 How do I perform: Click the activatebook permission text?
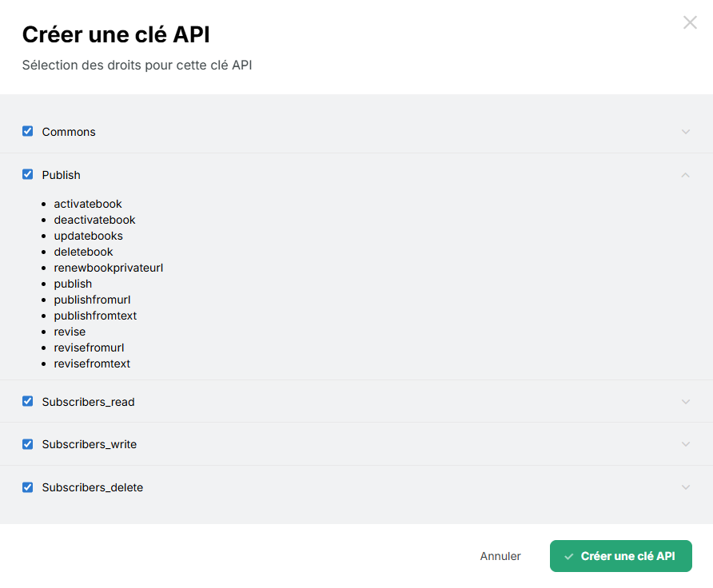tap(88, 204)
